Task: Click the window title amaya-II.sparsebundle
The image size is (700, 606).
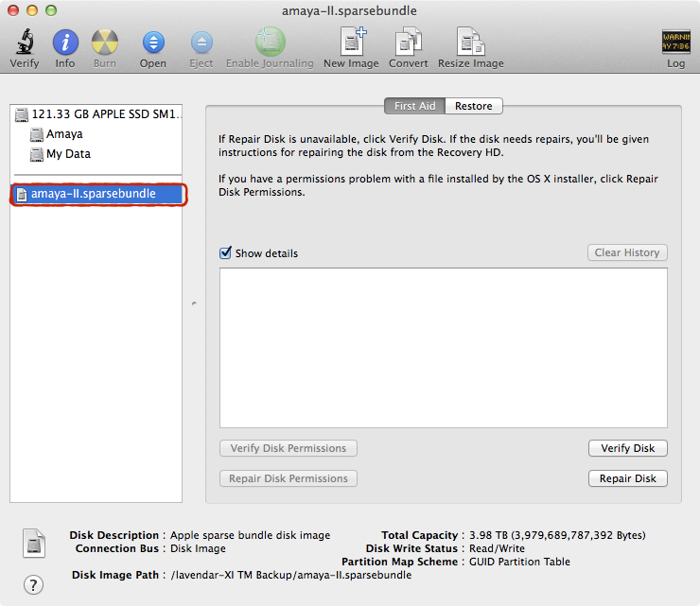Action: click(349, 10)
